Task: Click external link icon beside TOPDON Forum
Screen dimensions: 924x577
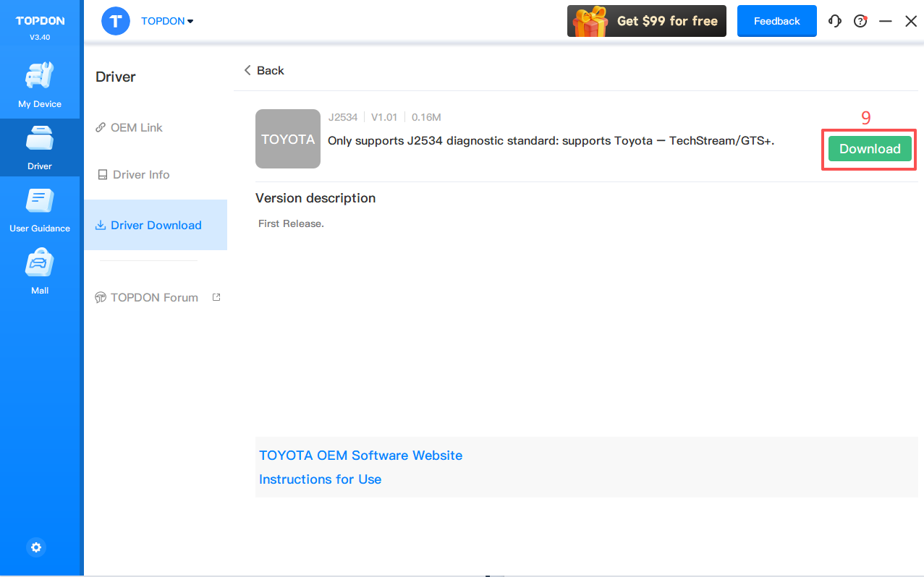Action: click(216, 297)
